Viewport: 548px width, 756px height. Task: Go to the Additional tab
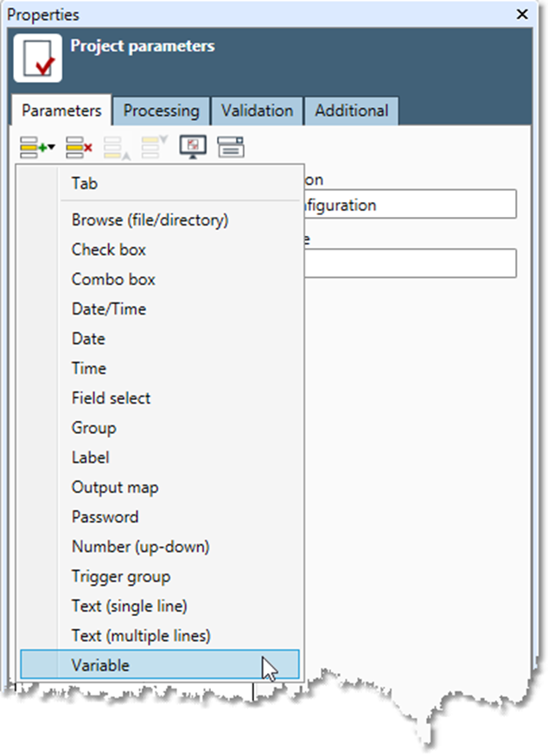coord(351,111)
